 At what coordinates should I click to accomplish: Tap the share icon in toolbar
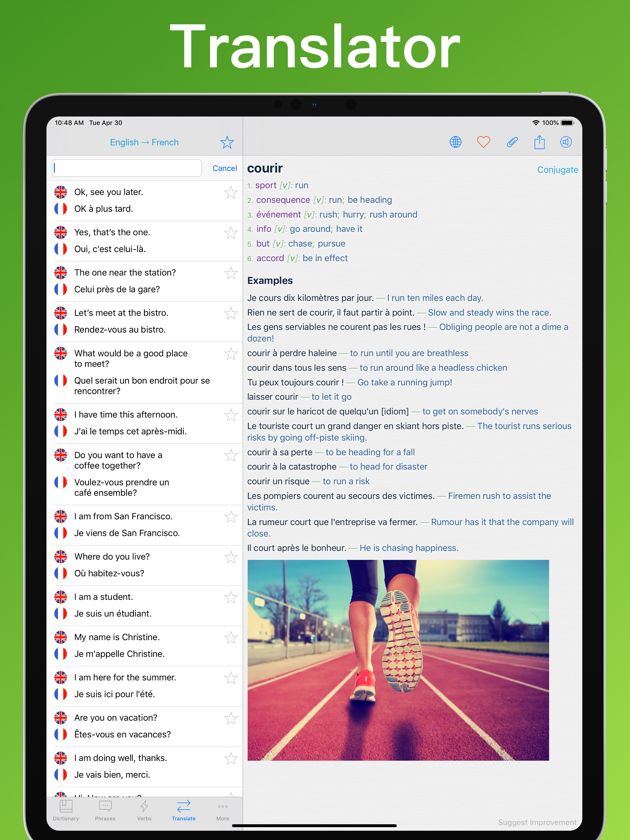pyautogui.click(x=539, y=142)
